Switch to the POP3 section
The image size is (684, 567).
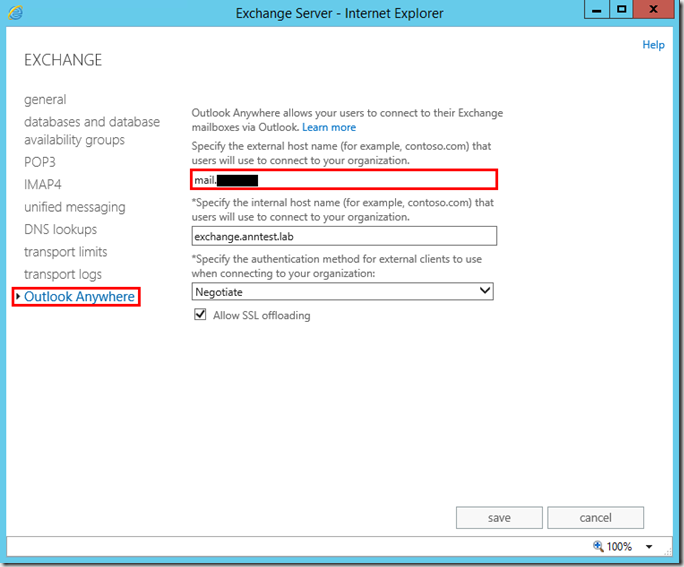pyautogui.click(x=41, y=161)
